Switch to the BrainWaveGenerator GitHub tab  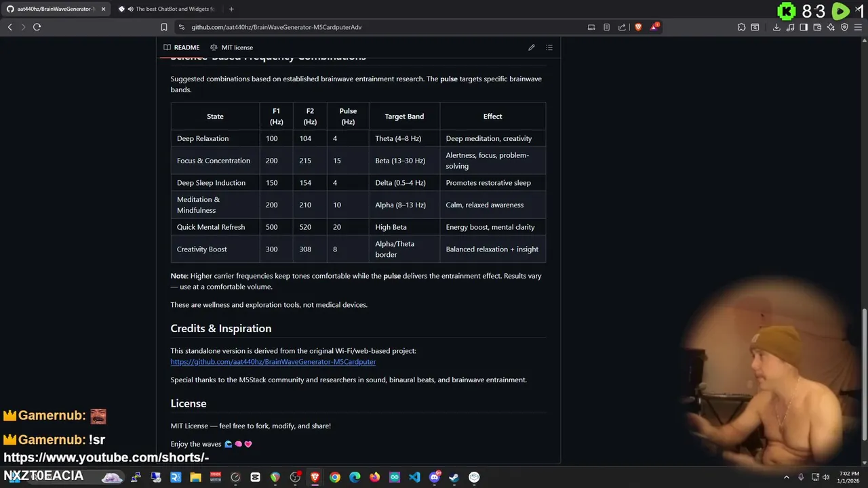(54, 9)
